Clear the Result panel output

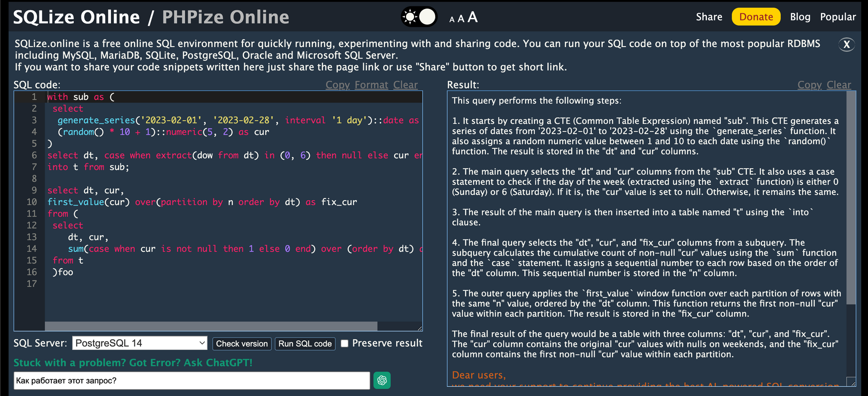(x=838, y=85)
